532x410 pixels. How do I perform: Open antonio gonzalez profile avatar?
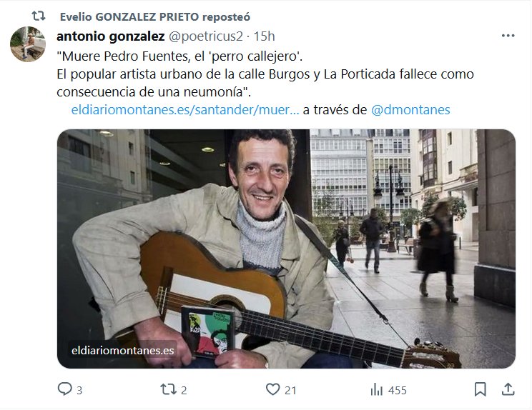pos(28,44)
